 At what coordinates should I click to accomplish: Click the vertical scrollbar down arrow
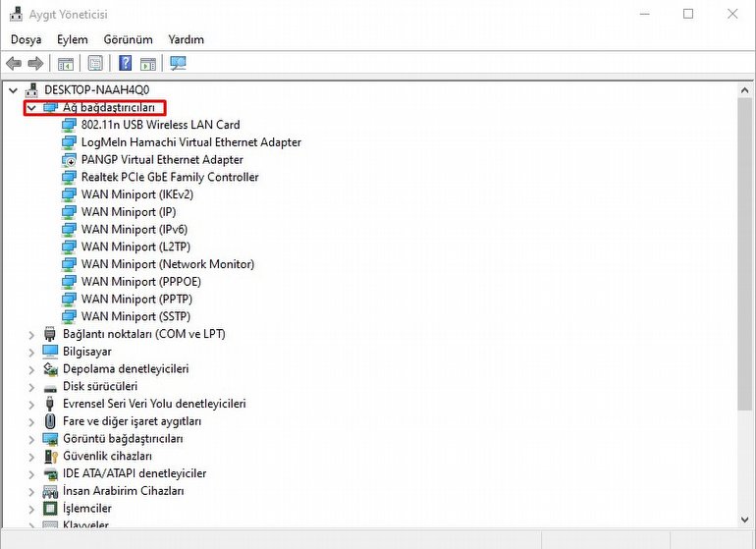click(744, 520)
